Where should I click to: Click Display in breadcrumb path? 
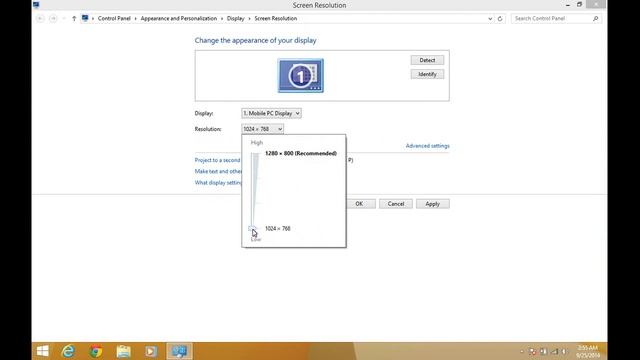coord(236,18)
